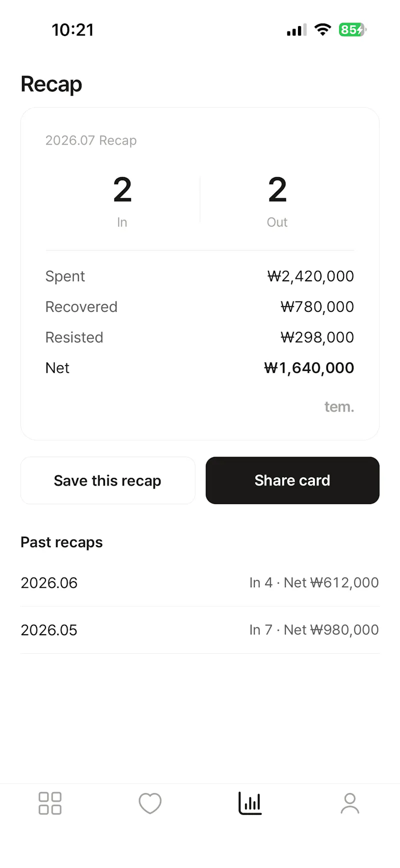
Task: Click the Share card button
Action: coord(292,480)
